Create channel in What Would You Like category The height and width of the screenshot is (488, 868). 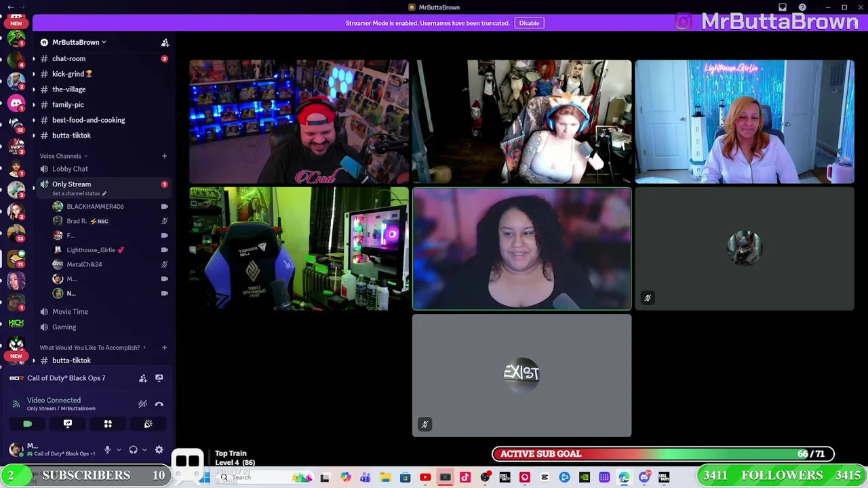[164, 348]
